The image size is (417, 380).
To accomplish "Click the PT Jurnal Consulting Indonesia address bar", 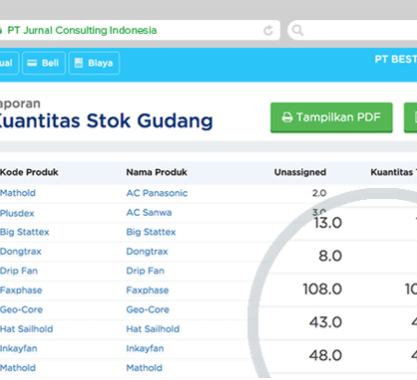I will click(x=139, y=30).
